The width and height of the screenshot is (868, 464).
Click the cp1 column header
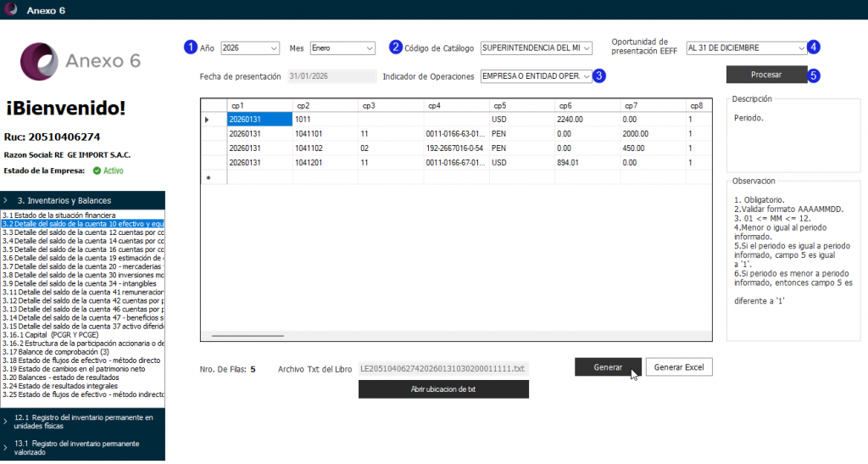(x=259, y=106)
